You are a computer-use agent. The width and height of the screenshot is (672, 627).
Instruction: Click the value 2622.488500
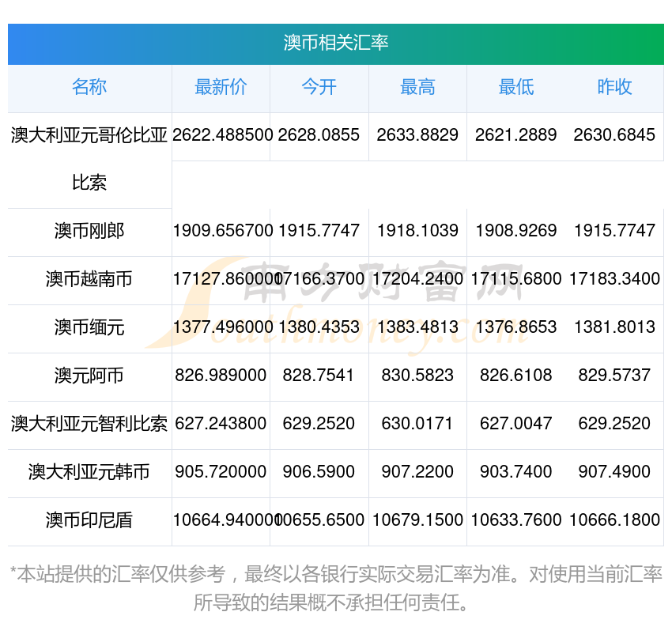222,135
